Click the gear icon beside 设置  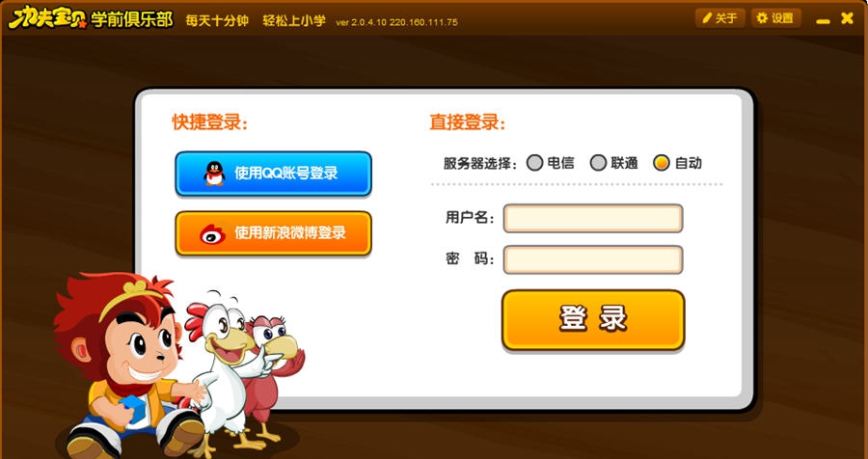(x=762, y=18)
